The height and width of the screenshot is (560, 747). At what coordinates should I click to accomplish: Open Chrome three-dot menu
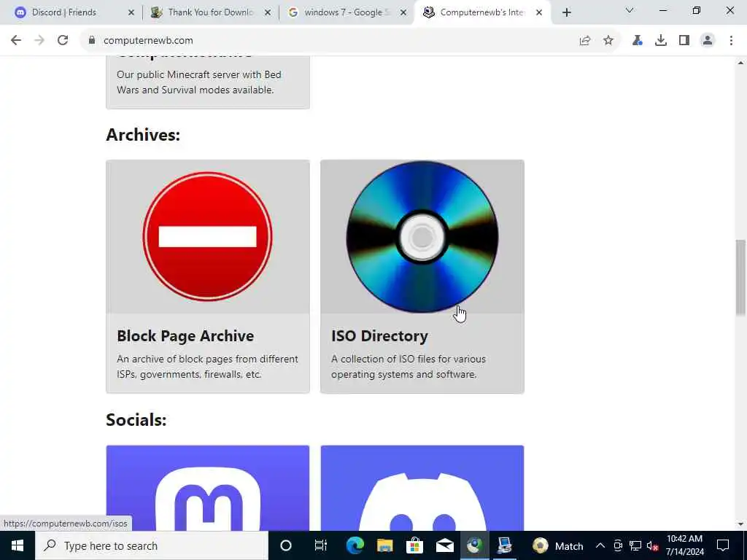tap(731, 41)
